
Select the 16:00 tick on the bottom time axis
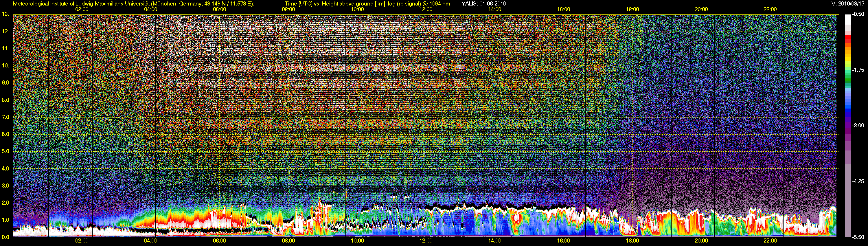click(x=564, y=241)
